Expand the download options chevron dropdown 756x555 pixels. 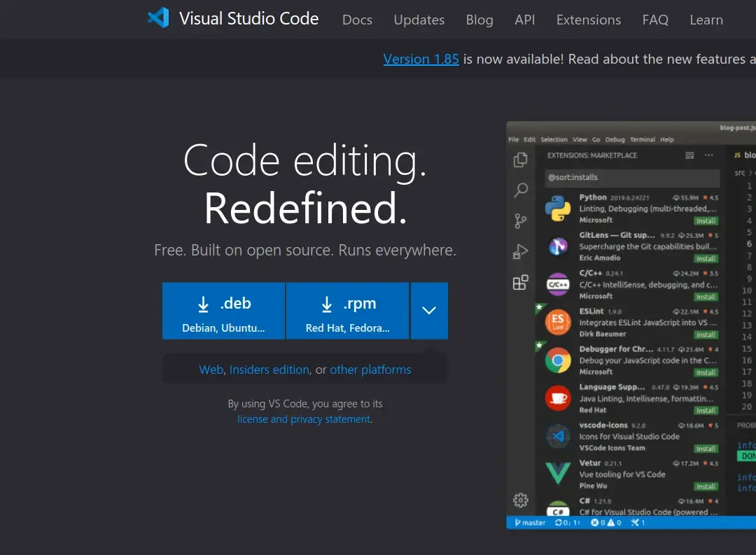[429, 311]
